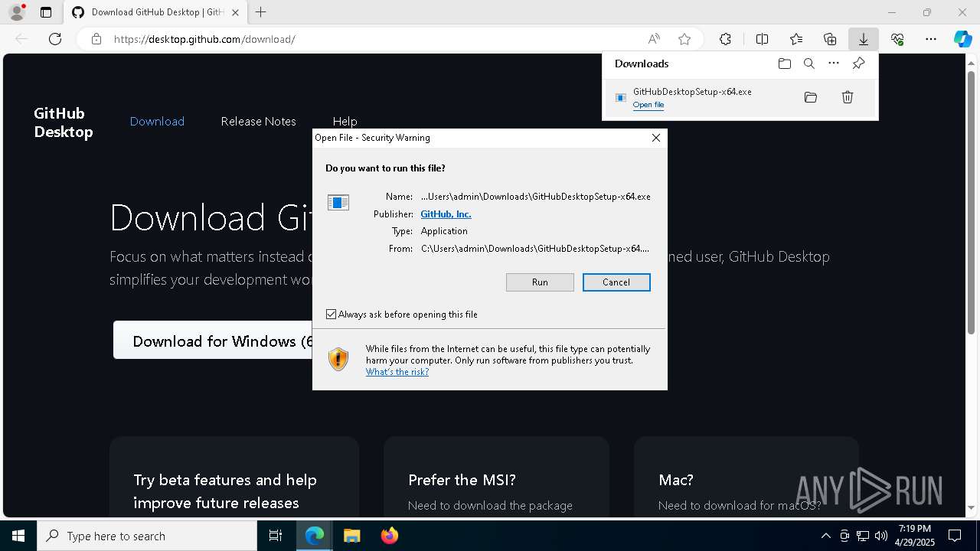Add page to favorites star
The image size is (980, 551).
[684, 39]
